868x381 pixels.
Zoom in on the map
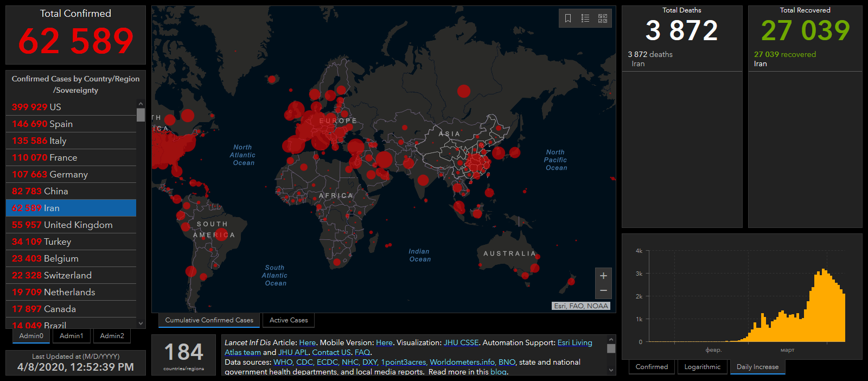tap(603, 276)
